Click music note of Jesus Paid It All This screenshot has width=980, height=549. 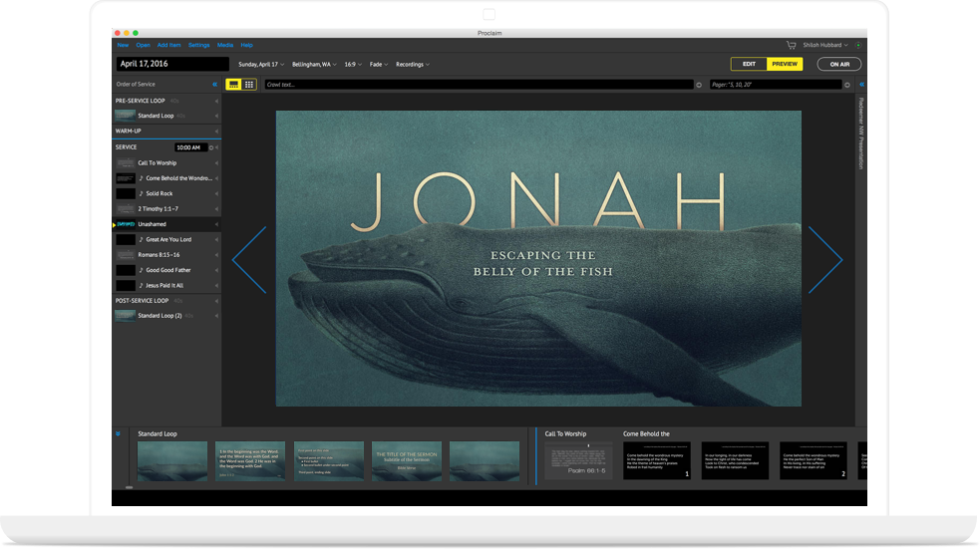point(142,285)
